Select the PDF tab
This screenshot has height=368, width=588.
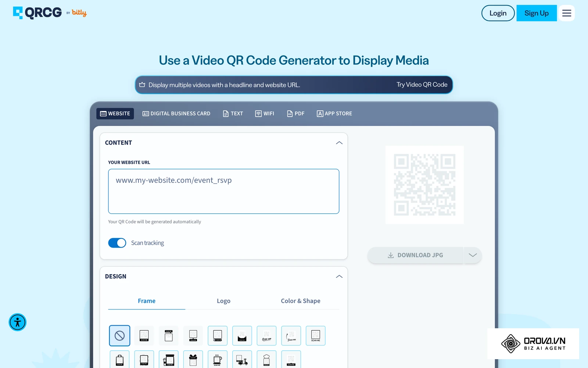[296, 113]
